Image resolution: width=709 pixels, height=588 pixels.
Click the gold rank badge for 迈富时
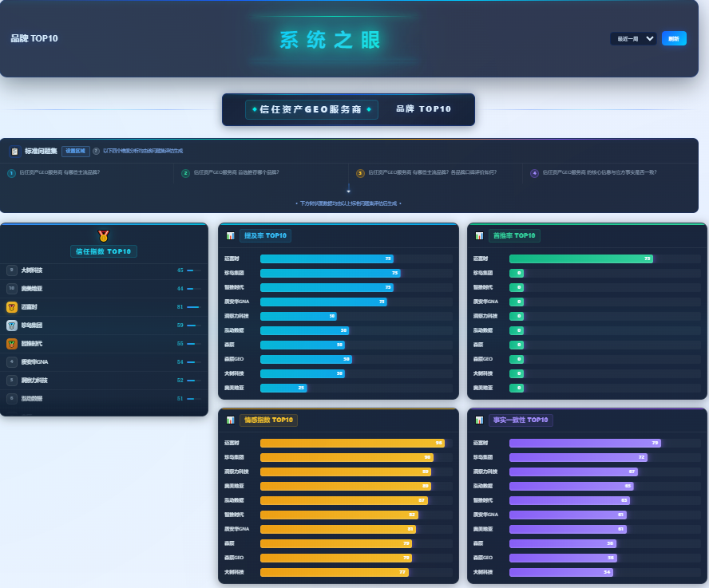pos(12,307)
